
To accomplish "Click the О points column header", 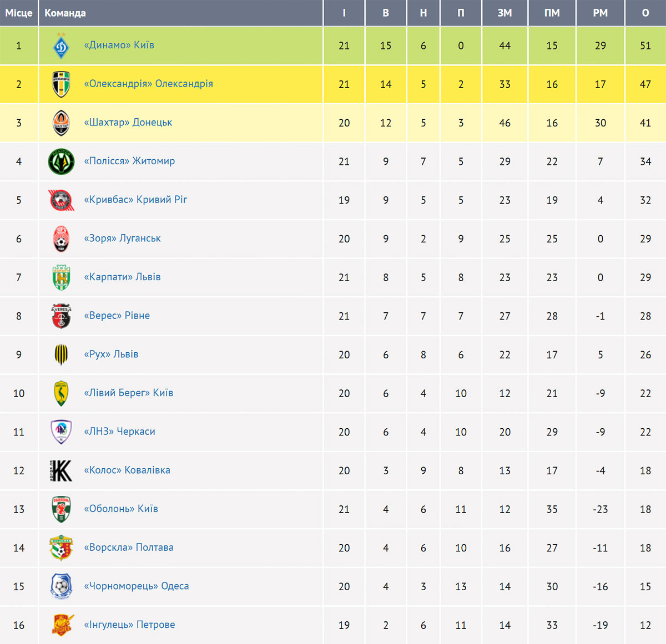I will pos(645,13).
